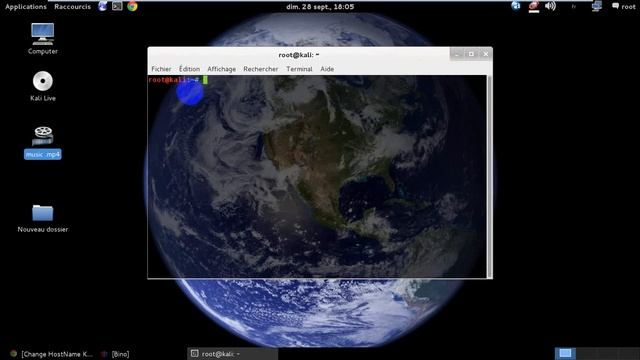
Task: Open the clock showing dim. 28 sept., 18:05
Action: (x=320, y=7)
